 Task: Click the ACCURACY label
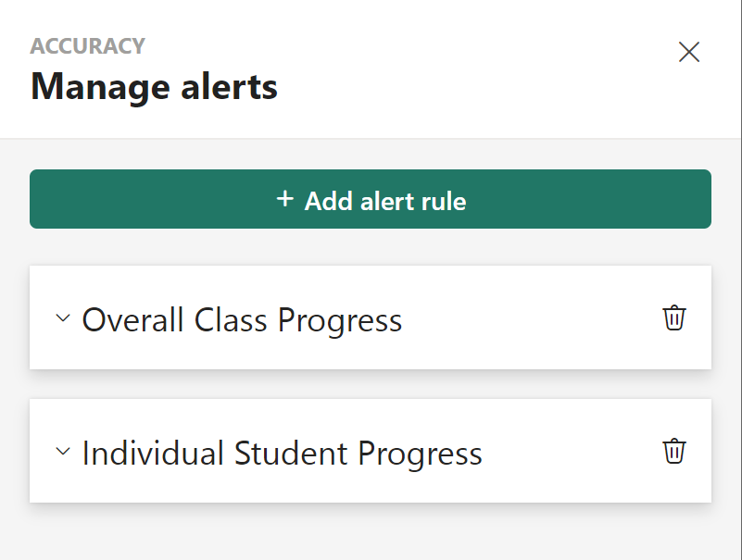88,46
